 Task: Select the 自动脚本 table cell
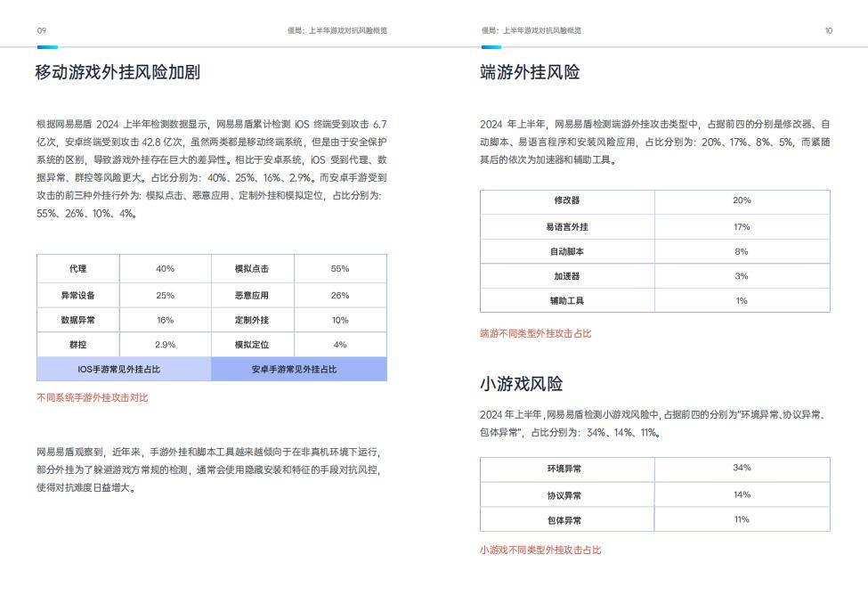[567, 251]
